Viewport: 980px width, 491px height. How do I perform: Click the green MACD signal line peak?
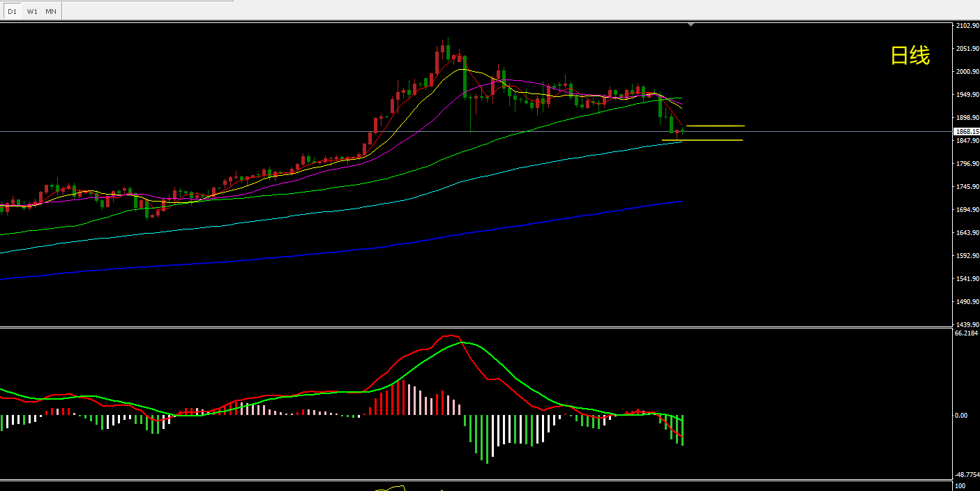click(464, 342)
